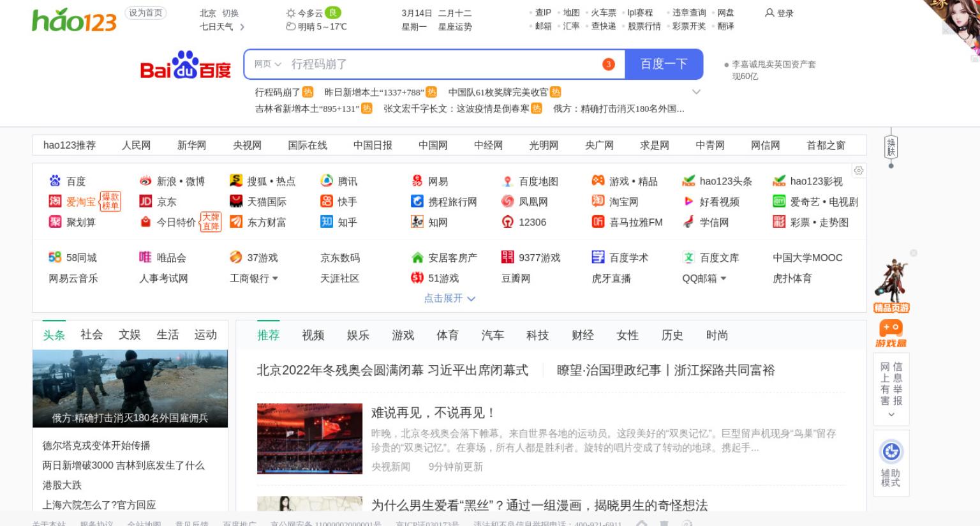The width and height of the screenshot is (980, 526).
Task: Open headline 难说再见，不说再见！
Action: click(x=433, y=412)
